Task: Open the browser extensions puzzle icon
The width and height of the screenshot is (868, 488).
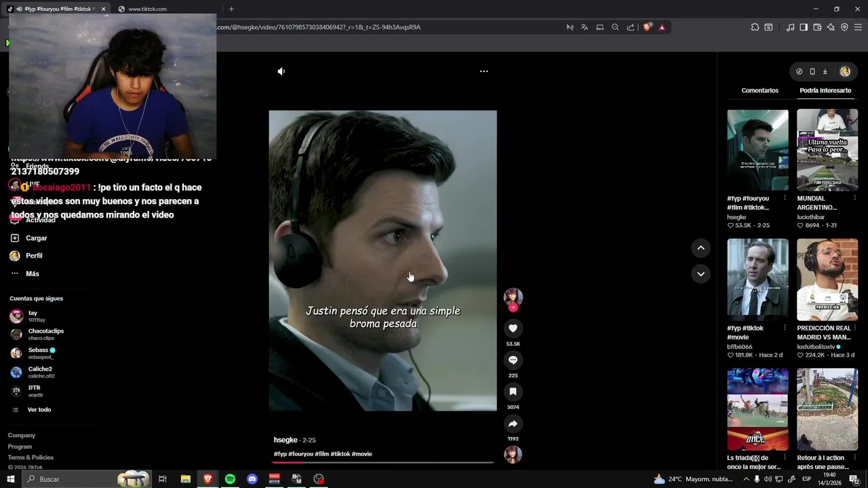Action: point(755,27)
